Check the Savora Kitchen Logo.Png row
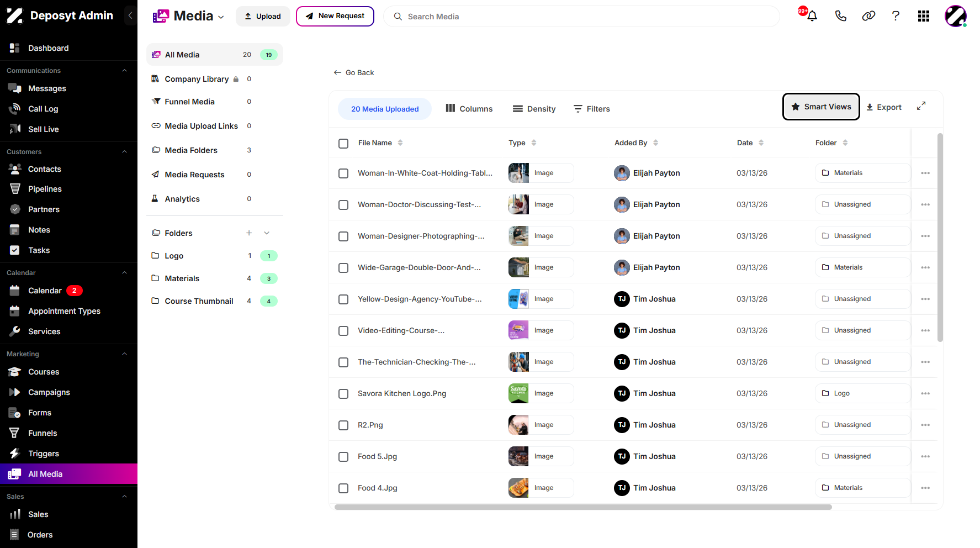Viewport: 980px width, 548px height. coord(343,394)
